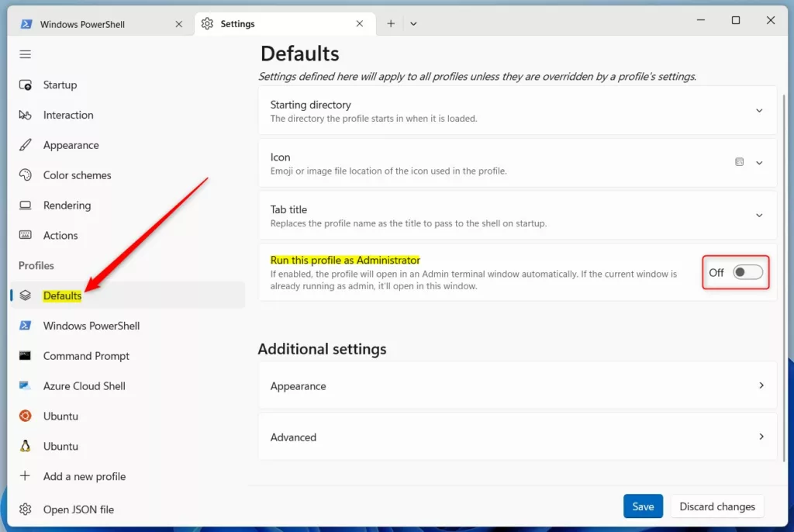
Task: Select Command Prompt profile
Action: pyautogui.click(x=128, y=356)
